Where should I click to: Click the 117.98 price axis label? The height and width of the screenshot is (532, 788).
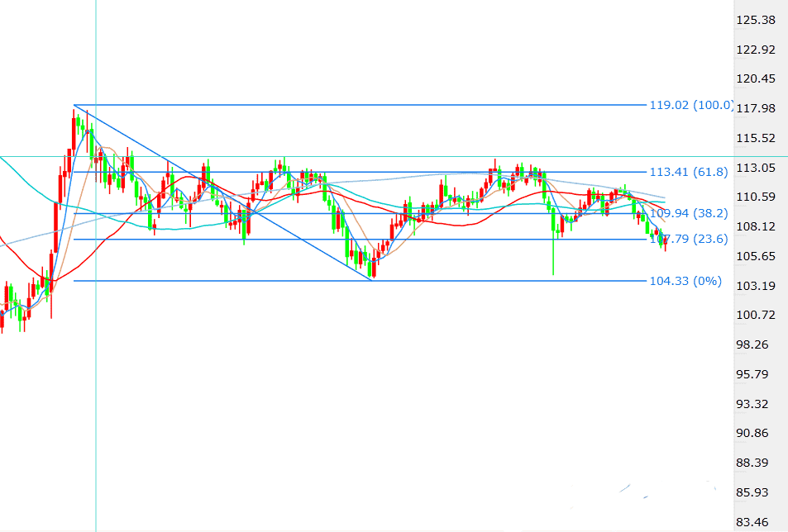pos(755,108)
